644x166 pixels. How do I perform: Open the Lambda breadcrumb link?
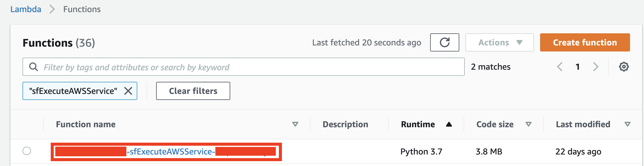(x=26, y=9)
